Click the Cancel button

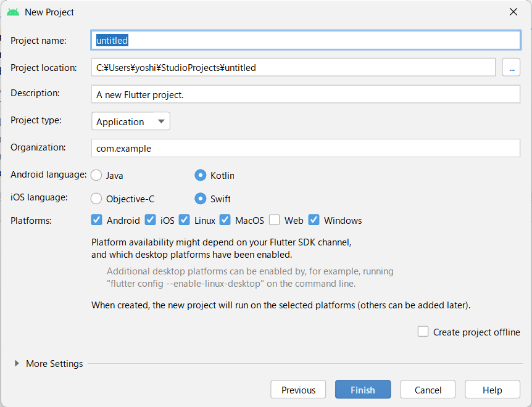point(428,389)
